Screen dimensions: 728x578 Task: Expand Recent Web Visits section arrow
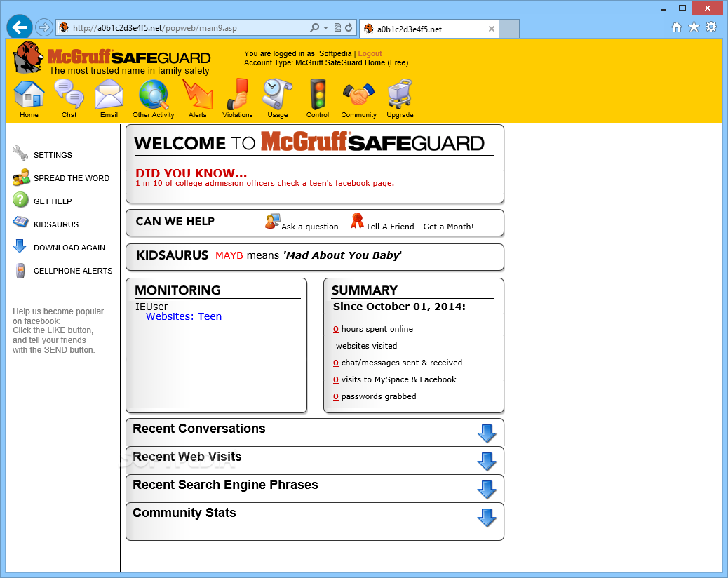pyautogui.click(x=487, y=462)
